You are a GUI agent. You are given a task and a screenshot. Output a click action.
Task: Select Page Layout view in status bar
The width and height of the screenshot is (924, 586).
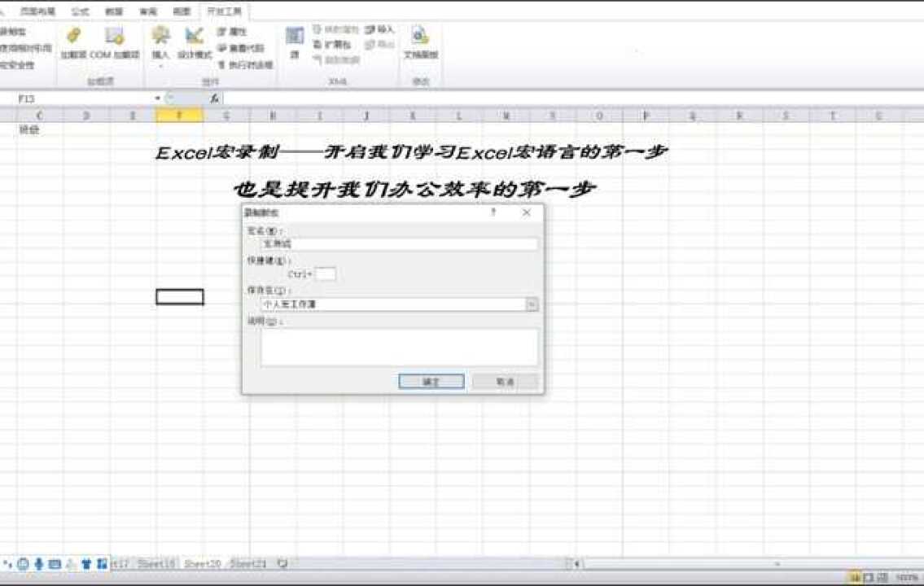tap(868, 578)
